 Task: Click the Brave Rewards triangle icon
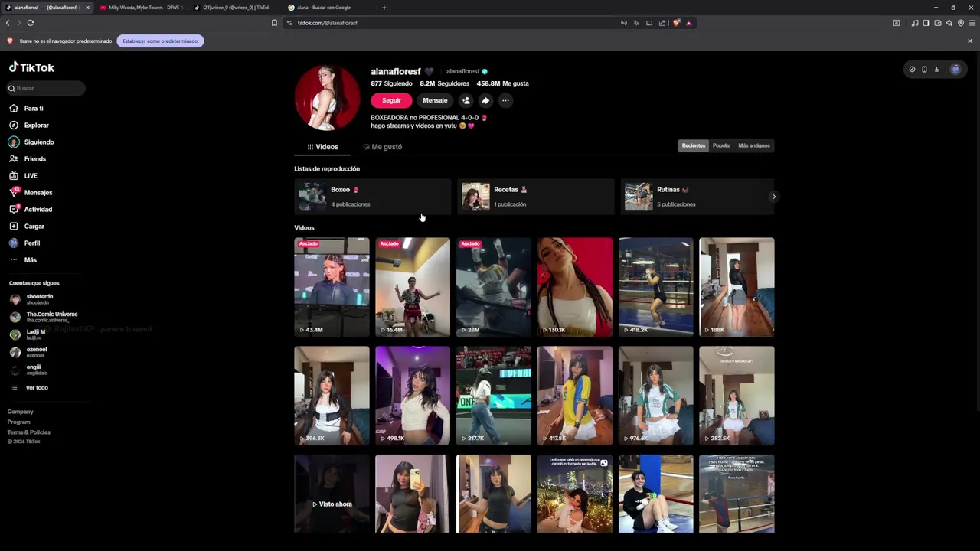click(689, 23)
